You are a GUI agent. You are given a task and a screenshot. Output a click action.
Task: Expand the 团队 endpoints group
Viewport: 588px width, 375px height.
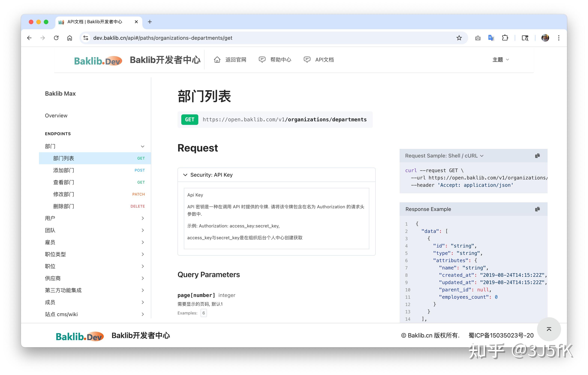(x=95, y=230)
